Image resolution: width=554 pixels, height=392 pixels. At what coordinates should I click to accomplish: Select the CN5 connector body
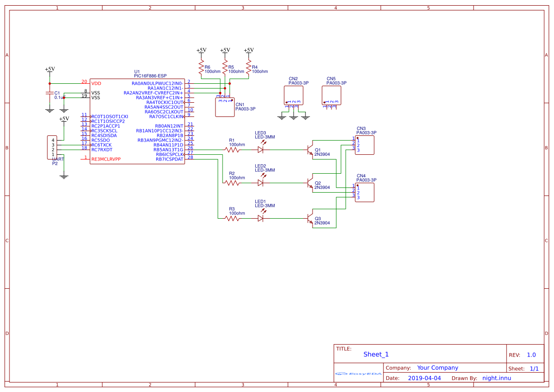click(x=331, y=95)
